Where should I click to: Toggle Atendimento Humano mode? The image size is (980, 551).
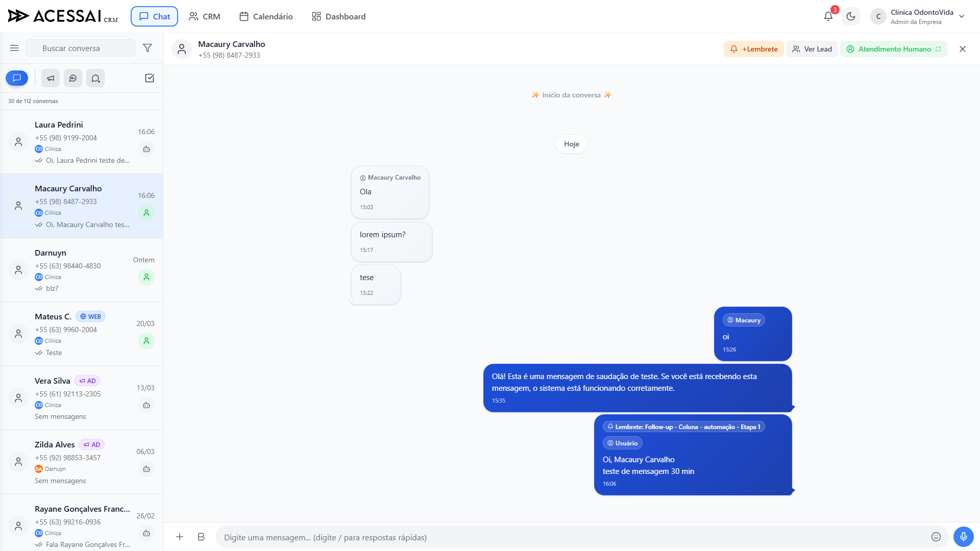point(894,49)
